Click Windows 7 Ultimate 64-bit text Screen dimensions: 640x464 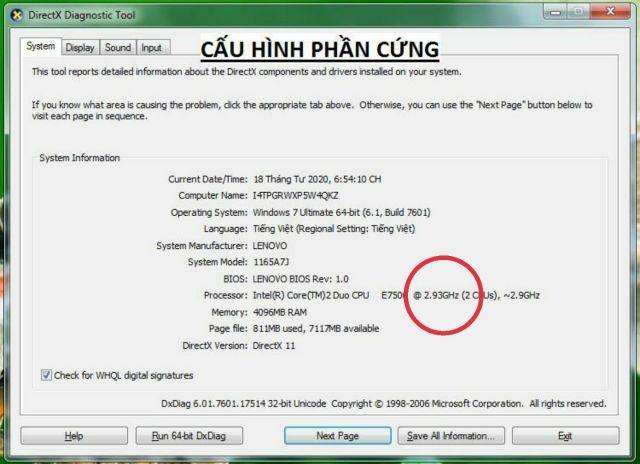pos(342,213)
